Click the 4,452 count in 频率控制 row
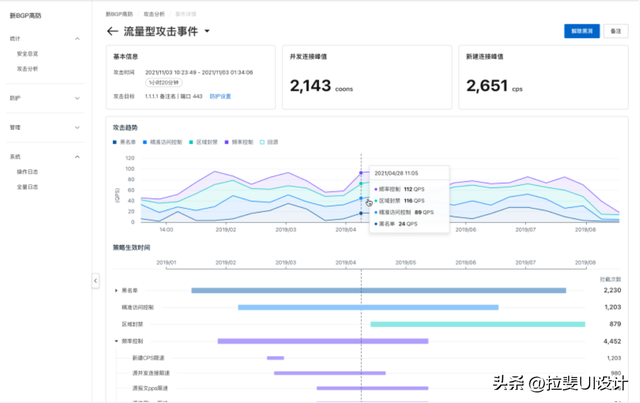640x403 pixels. [612, 341]
